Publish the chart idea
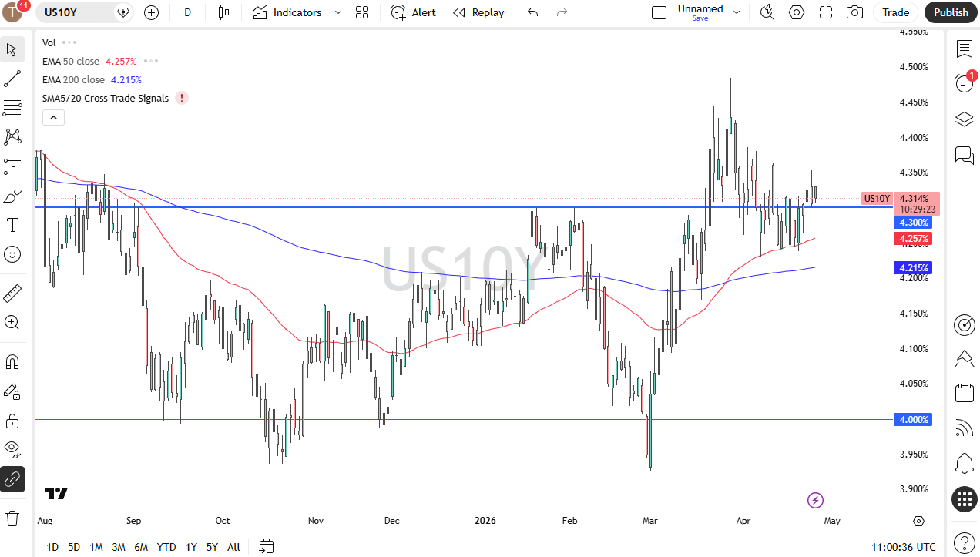Viewport: 980px width, 557px height. (951, 12)
